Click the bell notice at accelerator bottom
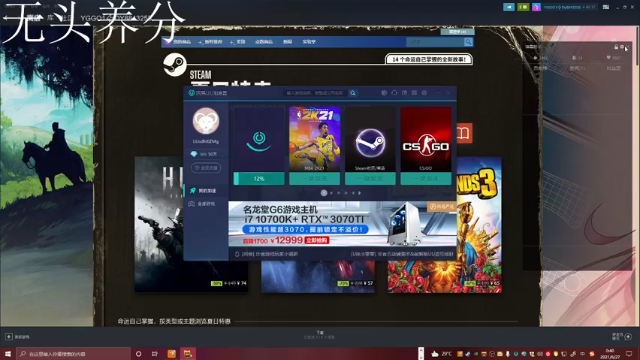The width and height of the screenshot is (640, 360). [x=237, y=254]
